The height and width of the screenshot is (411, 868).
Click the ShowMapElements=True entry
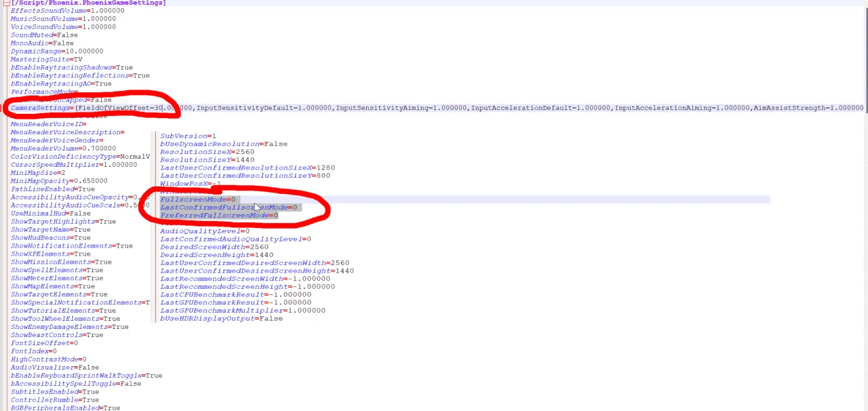(53, 288)
